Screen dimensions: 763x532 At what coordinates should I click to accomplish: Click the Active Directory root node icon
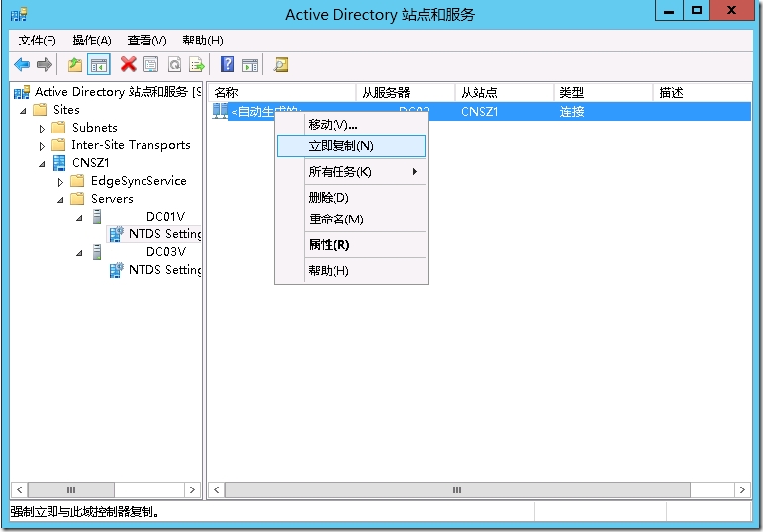(22, 92)
